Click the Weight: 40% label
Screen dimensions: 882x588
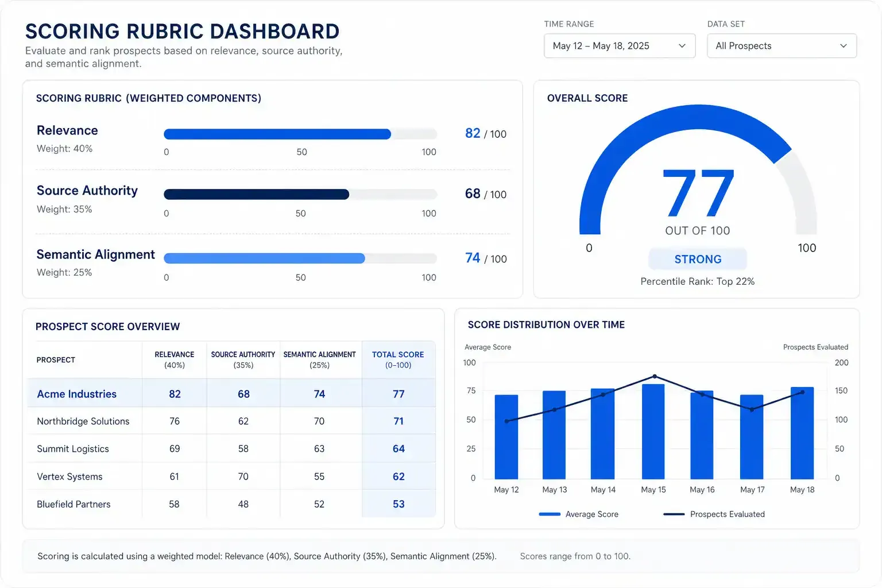coord(64,149)
